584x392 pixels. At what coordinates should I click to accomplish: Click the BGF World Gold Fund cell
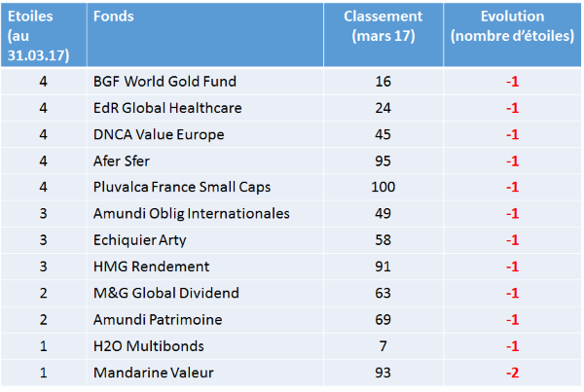click(x=164, y=82)
